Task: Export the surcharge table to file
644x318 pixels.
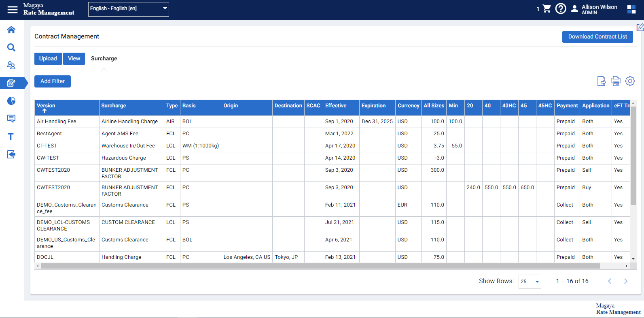Action: pyautogui.click(x=602, y=81)
